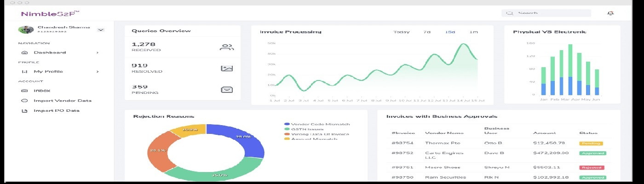Click the search magnifier icon
The width and height of the screenshot is (644, 184).
click(x=509, y=13)
